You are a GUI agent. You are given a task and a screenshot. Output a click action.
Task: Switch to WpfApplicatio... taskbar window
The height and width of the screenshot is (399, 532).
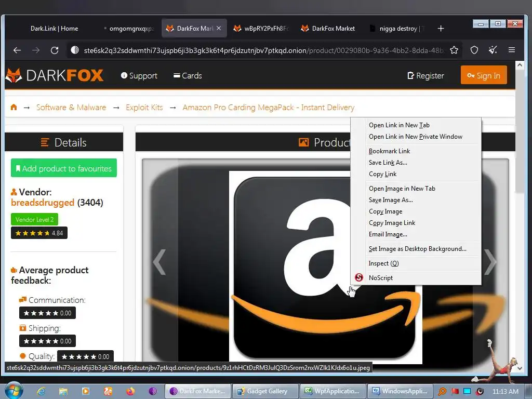(x=333, y=391)
